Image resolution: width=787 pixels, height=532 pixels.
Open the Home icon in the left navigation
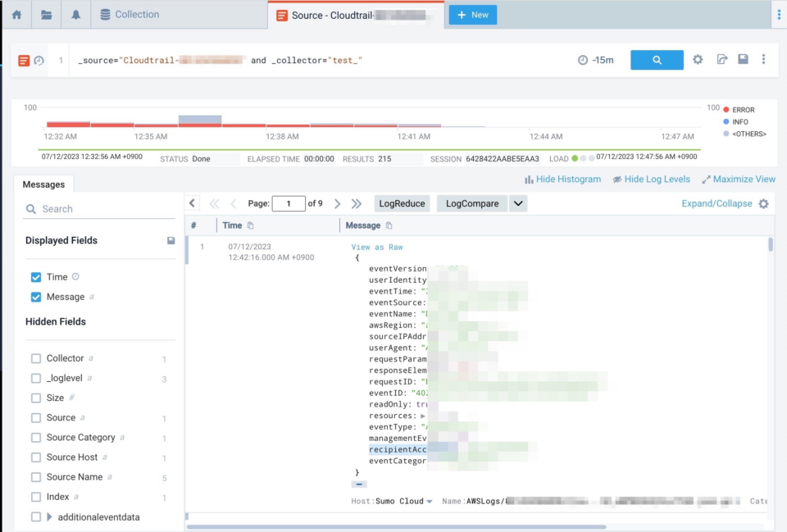point(15,14)
